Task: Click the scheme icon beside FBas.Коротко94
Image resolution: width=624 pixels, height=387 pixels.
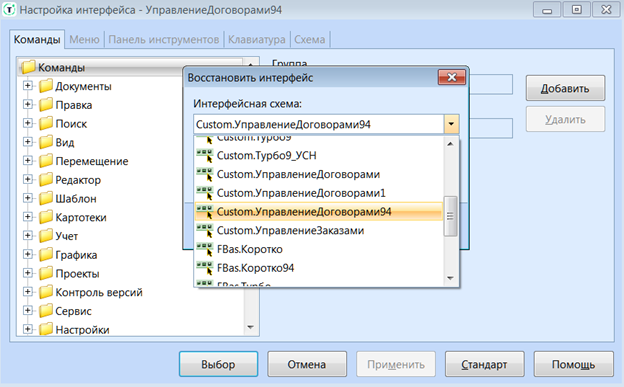Action: 205,268
